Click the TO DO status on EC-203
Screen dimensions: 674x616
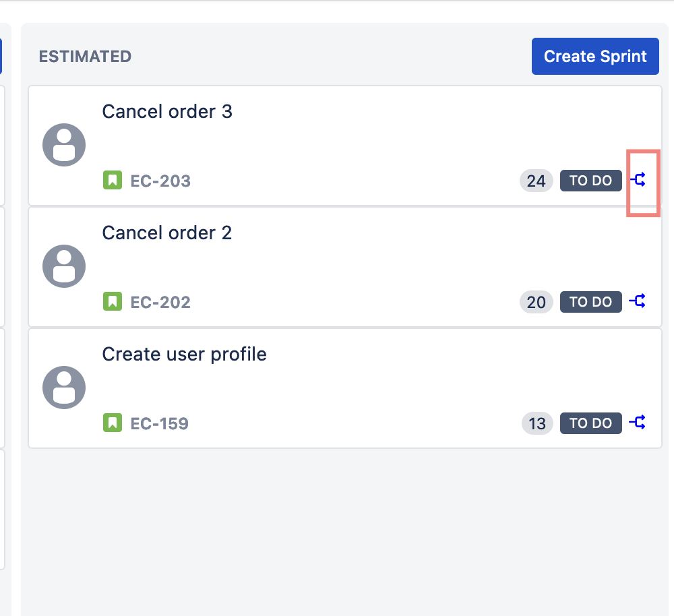point(590,181)
